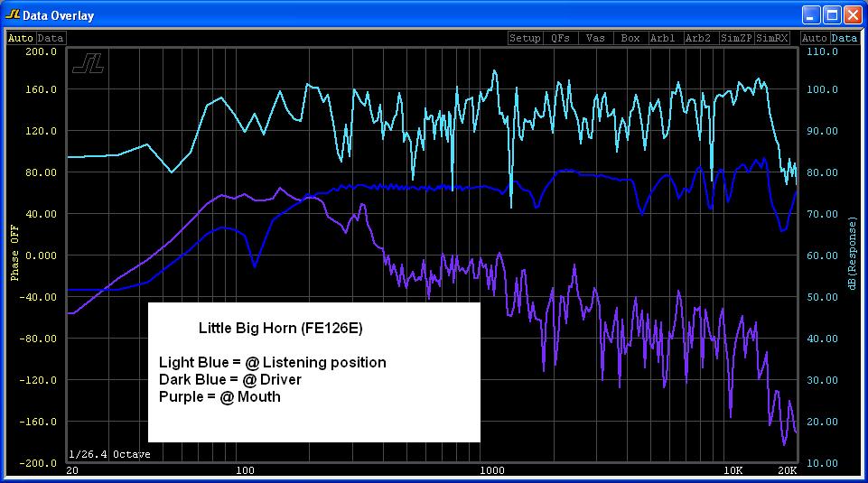The width and height of the screenshot is (868, 483).
Task: Click the dB(Response) axis label
Action: tap(853, 253)
